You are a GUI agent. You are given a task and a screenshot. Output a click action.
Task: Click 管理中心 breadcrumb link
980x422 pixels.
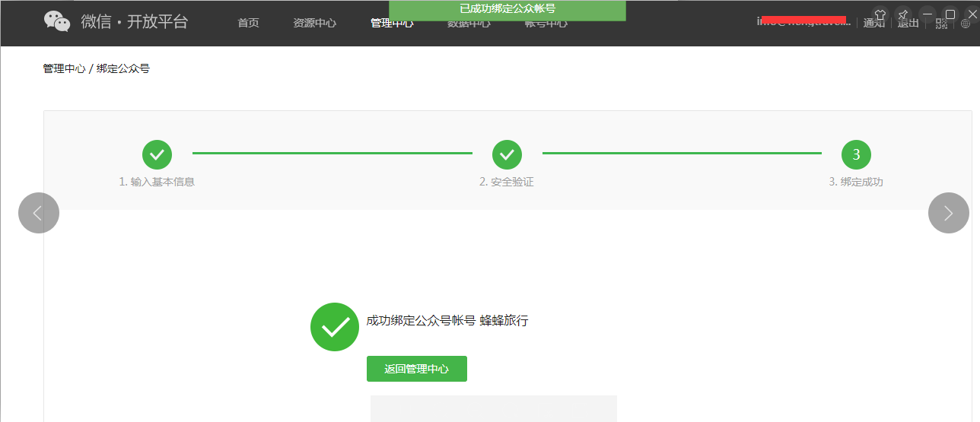click(x=64, y=68)
